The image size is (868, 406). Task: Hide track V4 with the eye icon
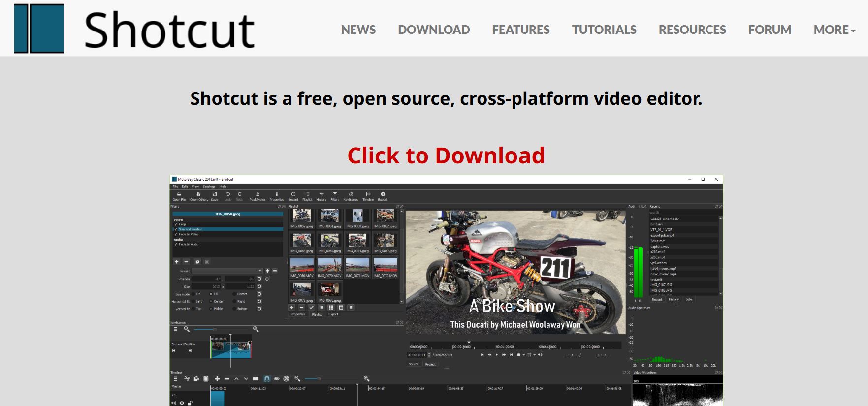click(x=182, y=403)
